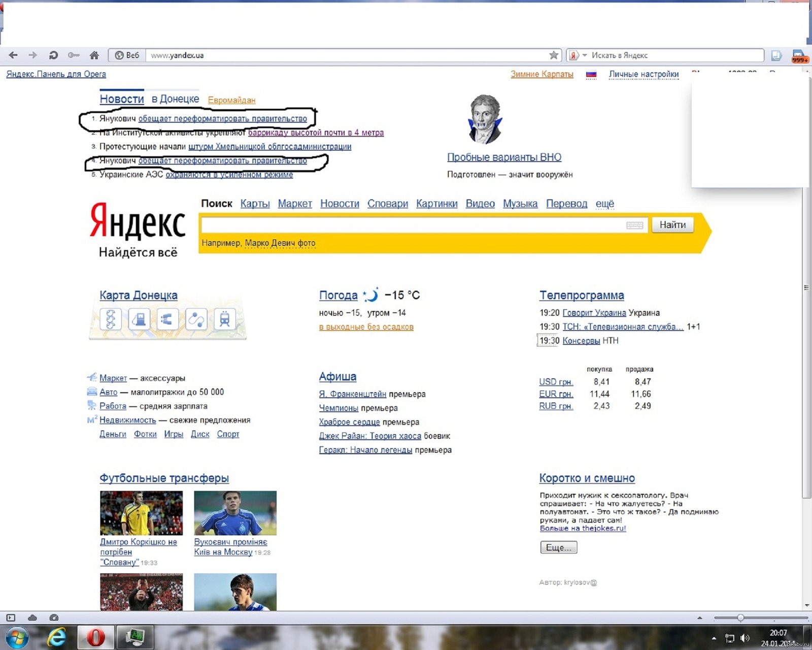Open в выходные без осадков forecast link
Viewport: 812px width, 650px height.
coord(366,327)
